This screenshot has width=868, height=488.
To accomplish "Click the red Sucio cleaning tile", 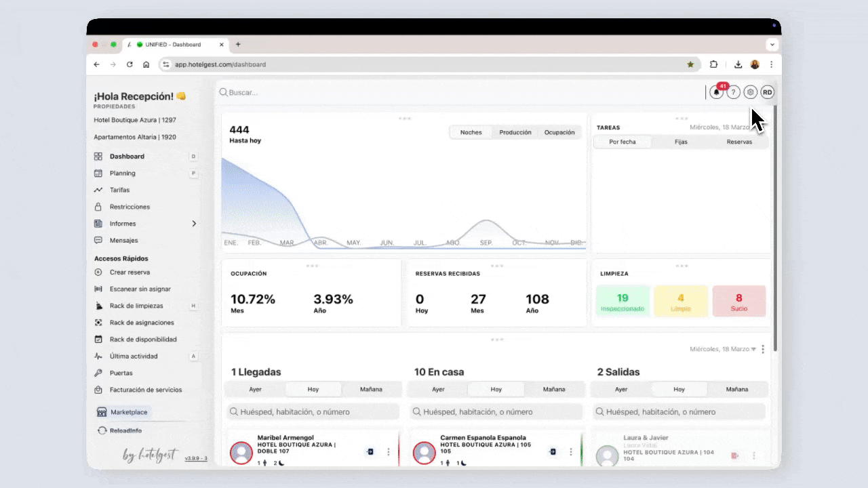I will coord(739,301).
